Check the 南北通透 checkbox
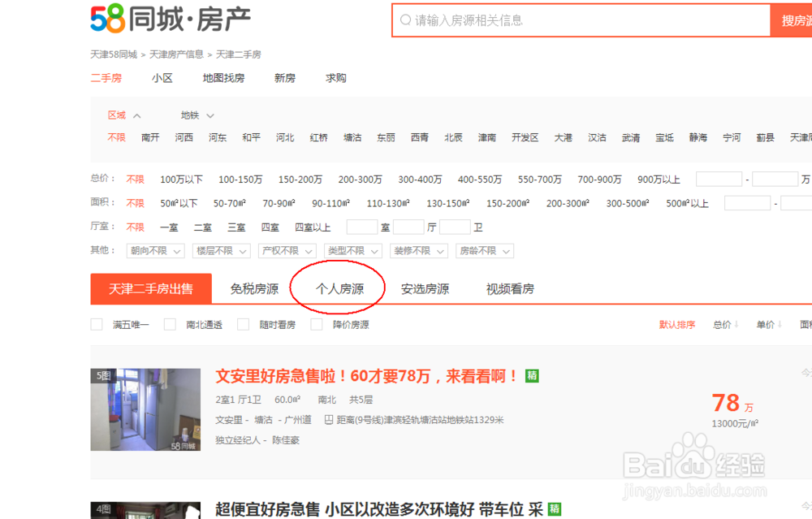 170,324
